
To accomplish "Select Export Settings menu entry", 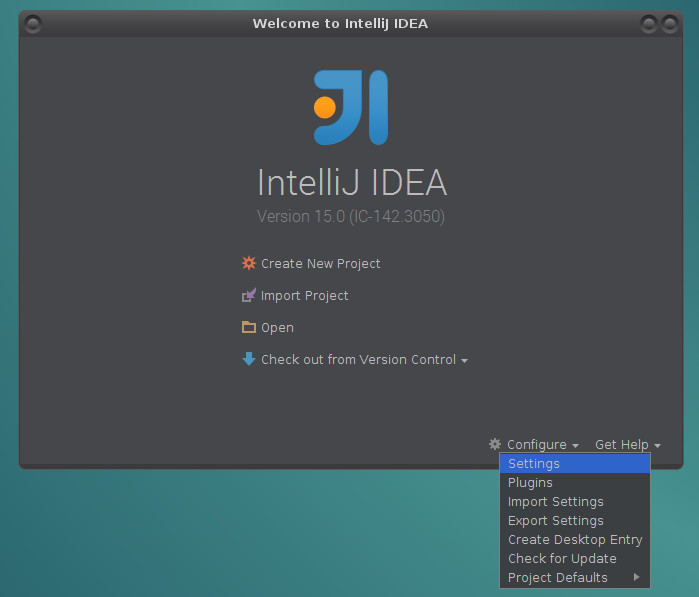I will pos(575,520).
